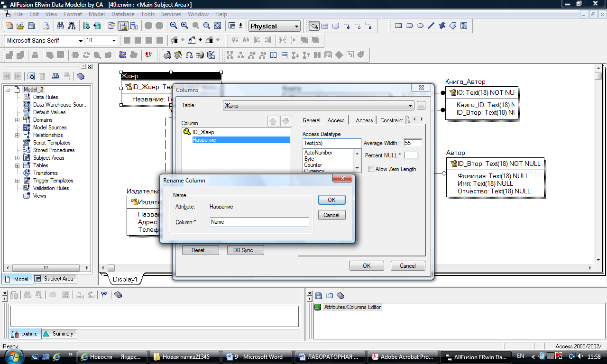Click the binoculars Find icon in Model Explorer

pyautogui.click(x=55, y=76)
